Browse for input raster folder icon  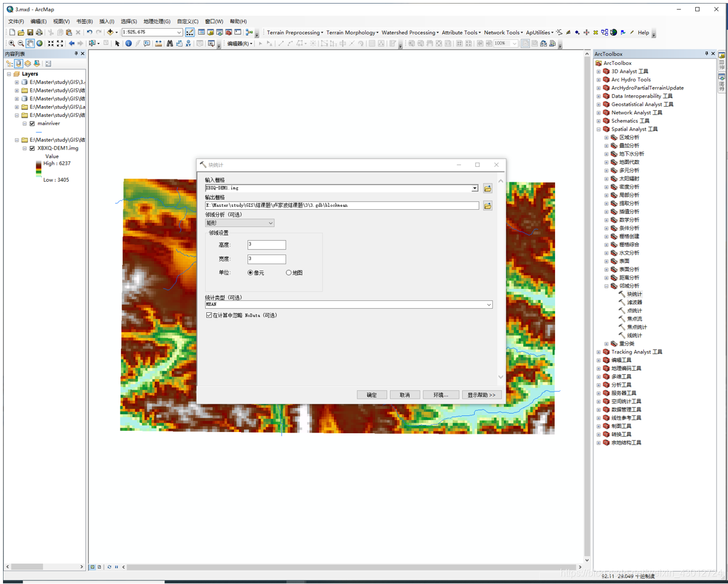click(x=488, y=188)
